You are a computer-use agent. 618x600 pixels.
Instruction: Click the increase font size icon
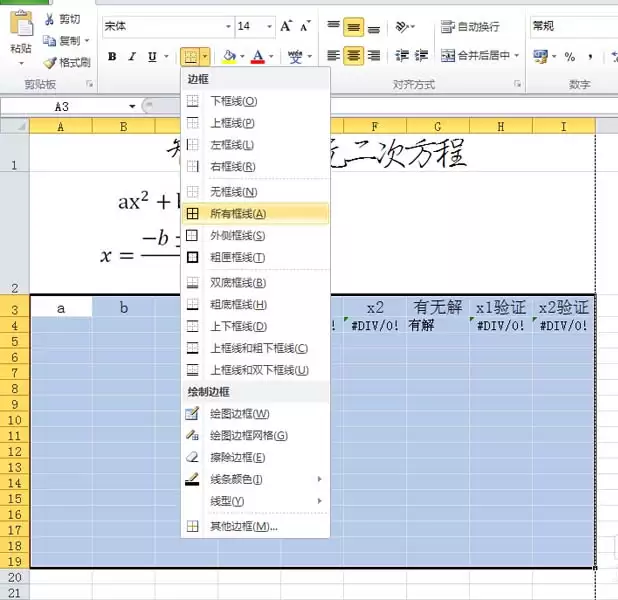(x=288, y=26)
